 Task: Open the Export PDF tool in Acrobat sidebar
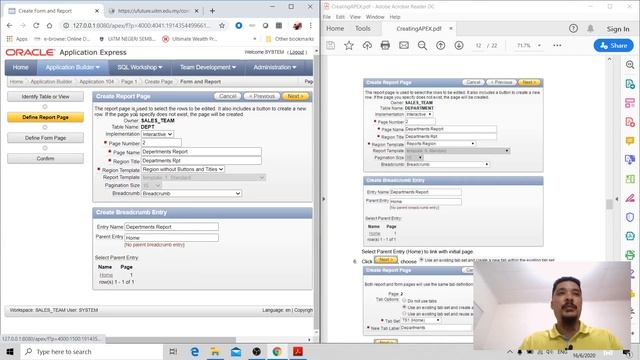click(630, 84)
